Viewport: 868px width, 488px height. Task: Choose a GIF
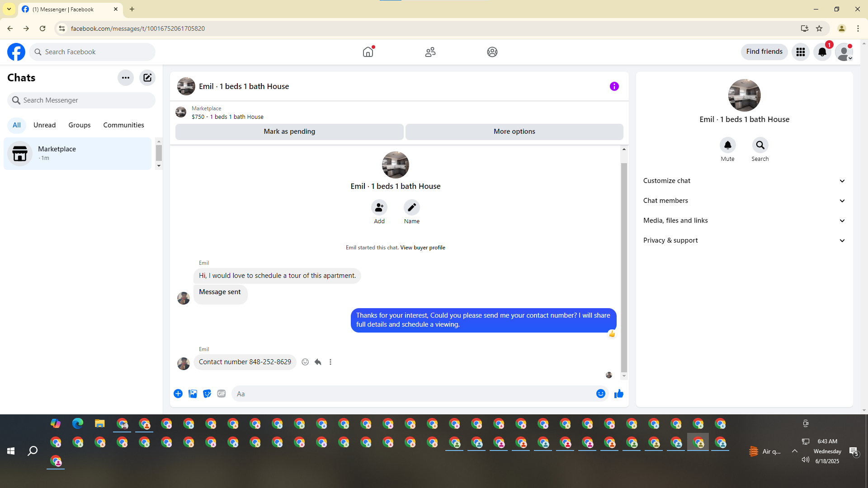coord(222,394)
